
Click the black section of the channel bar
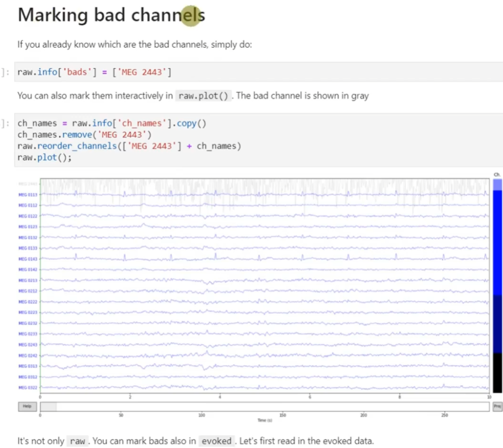pyautogui.click(x=497, y=372)
